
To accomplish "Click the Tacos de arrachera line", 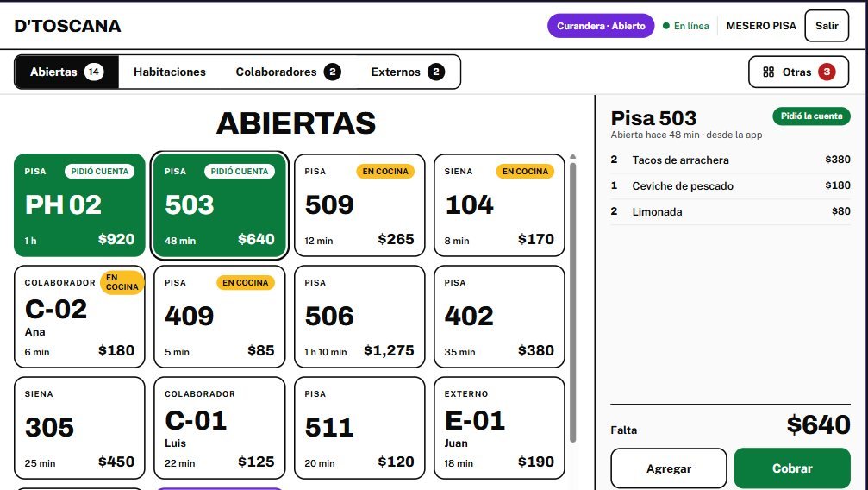I will (730, 160).
